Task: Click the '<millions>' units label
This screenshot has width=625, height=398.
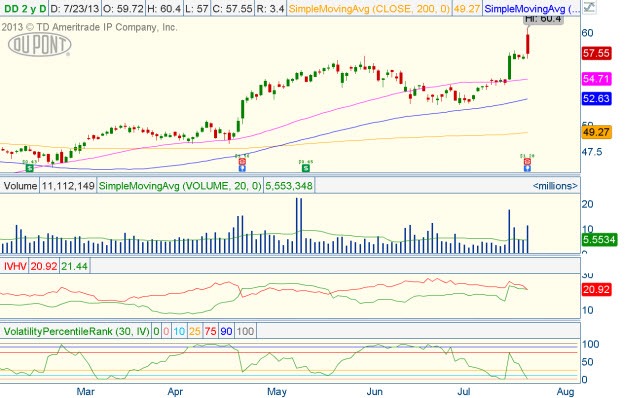Action: 555,186
